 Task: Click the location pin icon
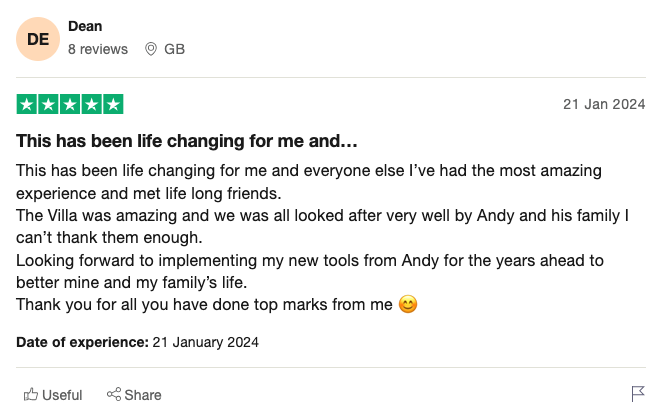click(x=152, y=49)
